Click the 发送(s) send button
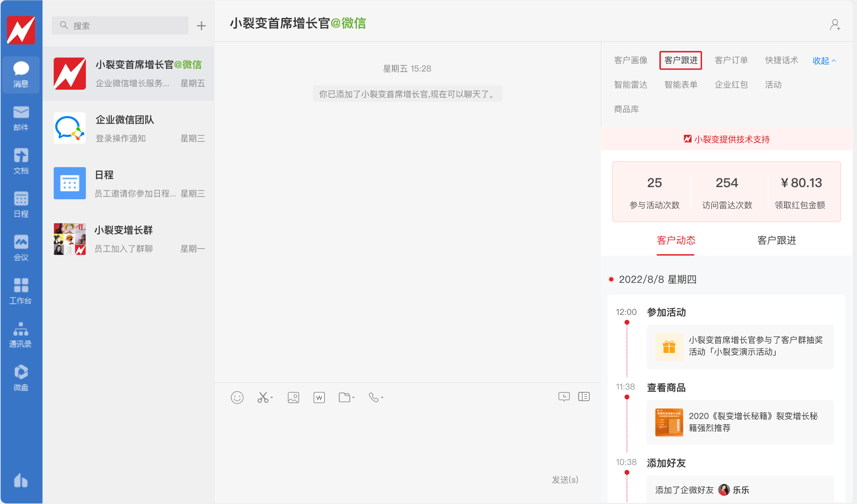The height and width of the screenshot is (504, 857). [565, 480]
